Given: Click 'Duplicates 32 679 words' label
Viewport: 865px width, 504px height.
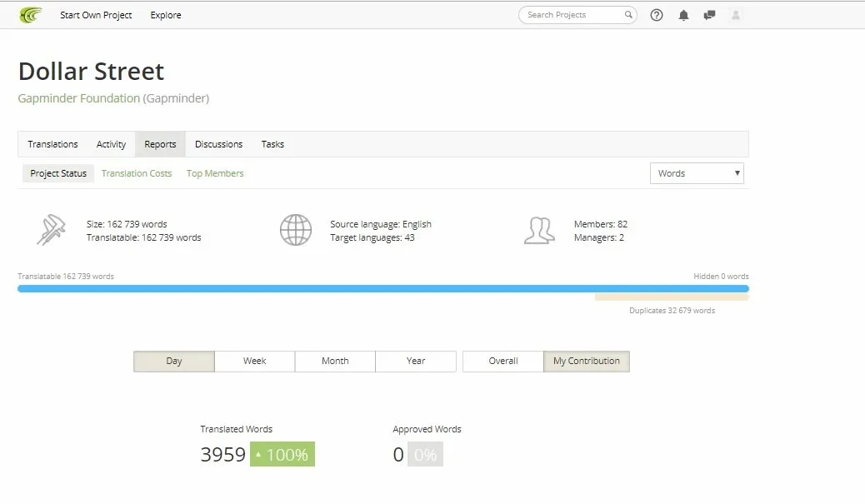Looking at the screenshot, I should click(x=672, y=311).
